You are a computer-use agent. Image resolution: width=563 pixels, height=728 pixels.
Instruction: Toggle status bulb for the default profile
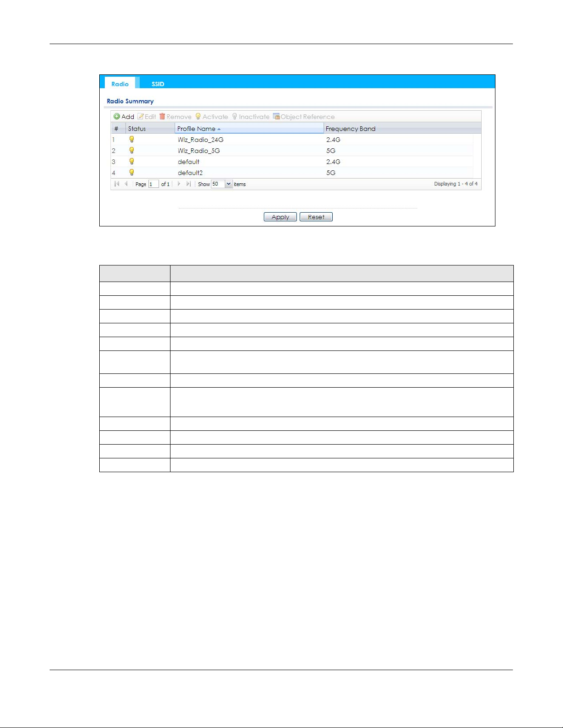click(x=131, y=161)
